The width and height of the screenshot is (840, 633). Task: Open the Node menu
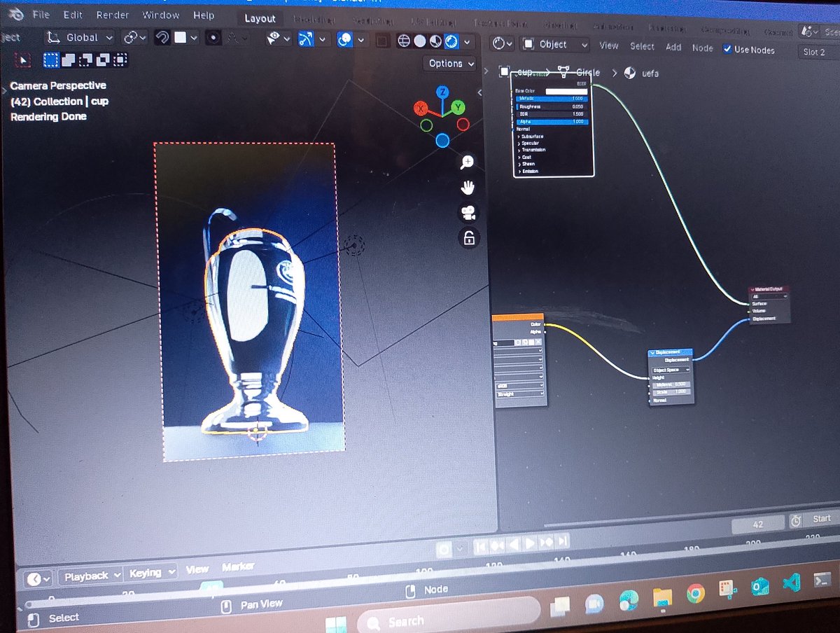tap(703, 48)
